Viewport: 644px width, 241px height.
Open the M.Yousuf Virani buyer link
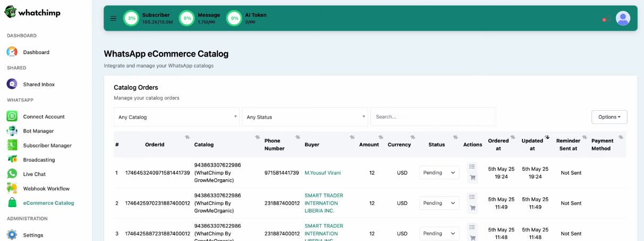pos(323,173)
